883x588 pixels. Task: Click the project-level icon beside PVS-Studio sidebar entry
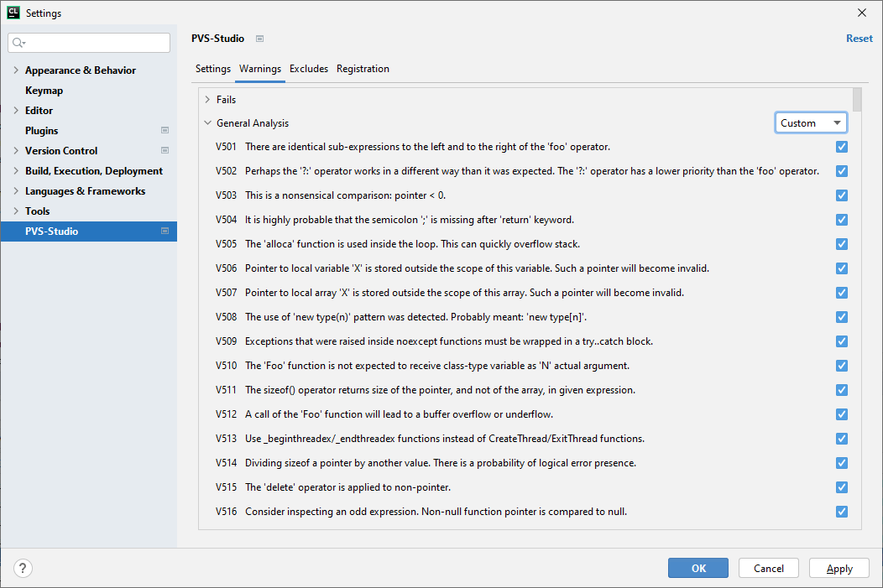pos(165,232)
